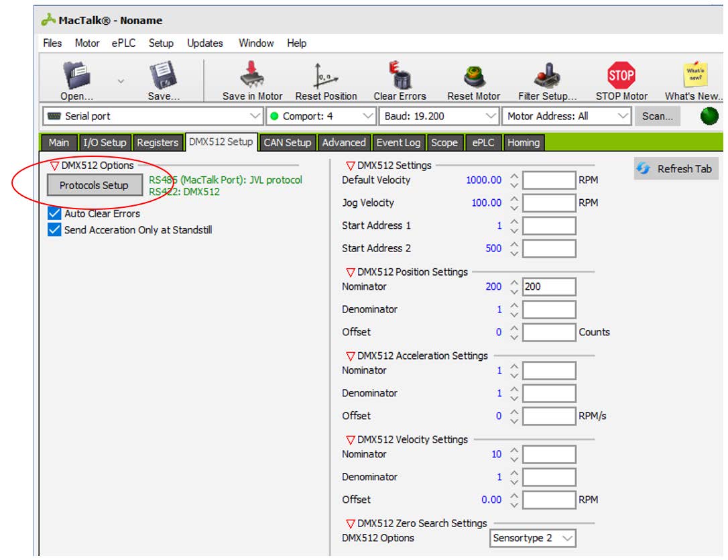Collapse the DMX512 Settings section triangle
Viewport: 728px width, 560px height.
tap(351, 166)
